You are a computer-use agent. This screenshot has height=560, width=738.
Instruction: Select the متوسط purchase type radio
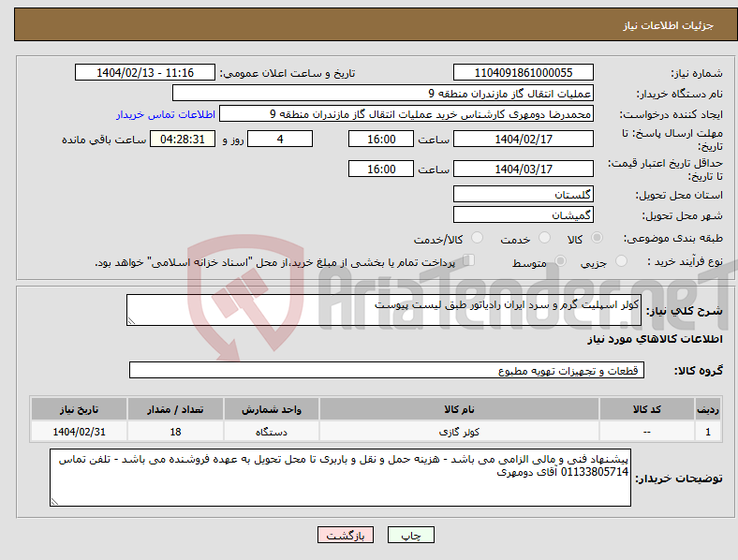[x=560, y=260]
